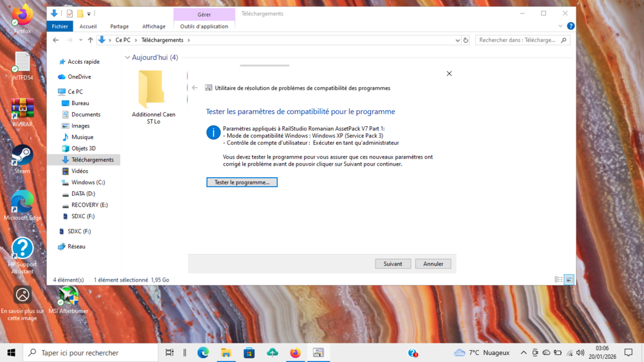Navigate back in File Explorer
This screenshot has height=362, width=644.
(56, 41)
